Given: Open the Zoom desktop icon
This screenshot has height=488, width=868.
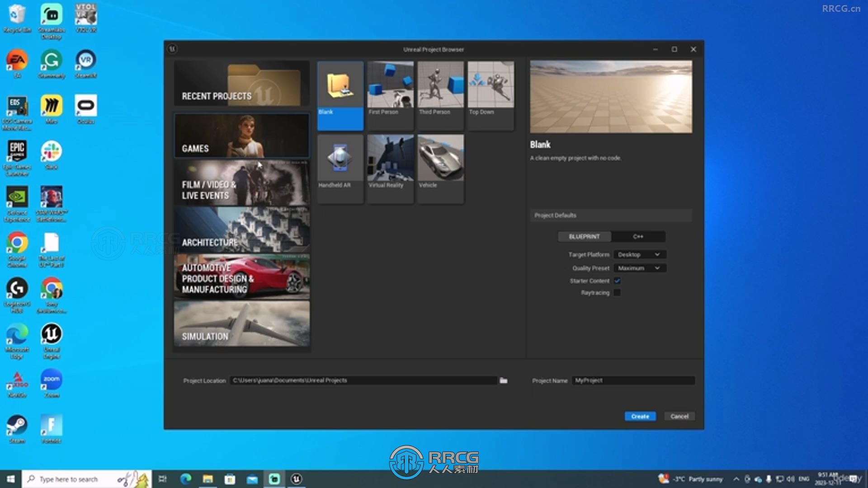Looking at the screenshot, I should point(52,384).
